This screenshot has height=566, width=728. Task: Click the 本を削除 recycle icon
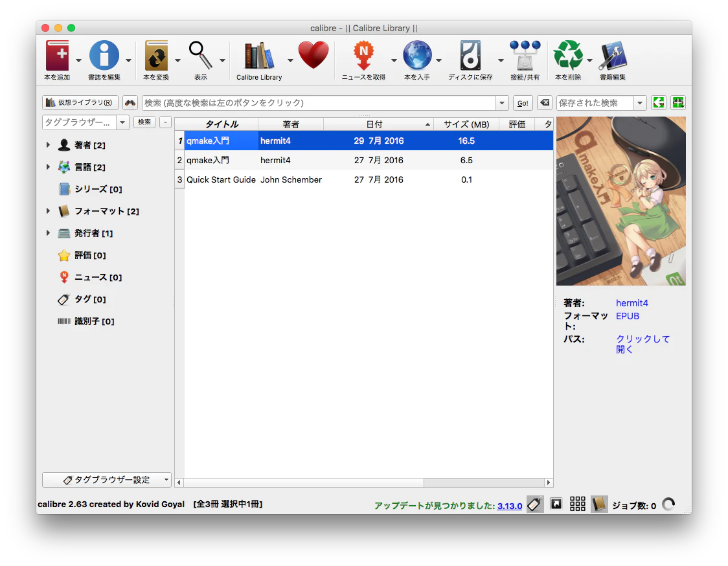click(x=568, y=56)
